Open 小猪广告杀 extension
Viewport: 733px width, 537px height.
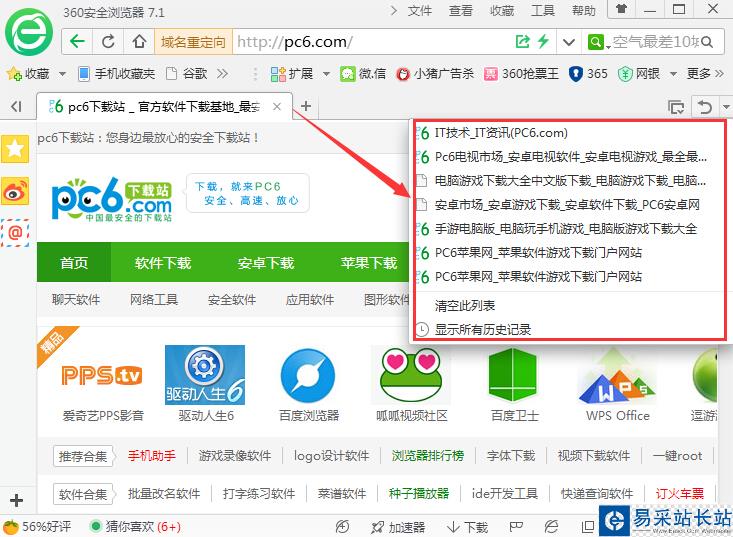435,74
